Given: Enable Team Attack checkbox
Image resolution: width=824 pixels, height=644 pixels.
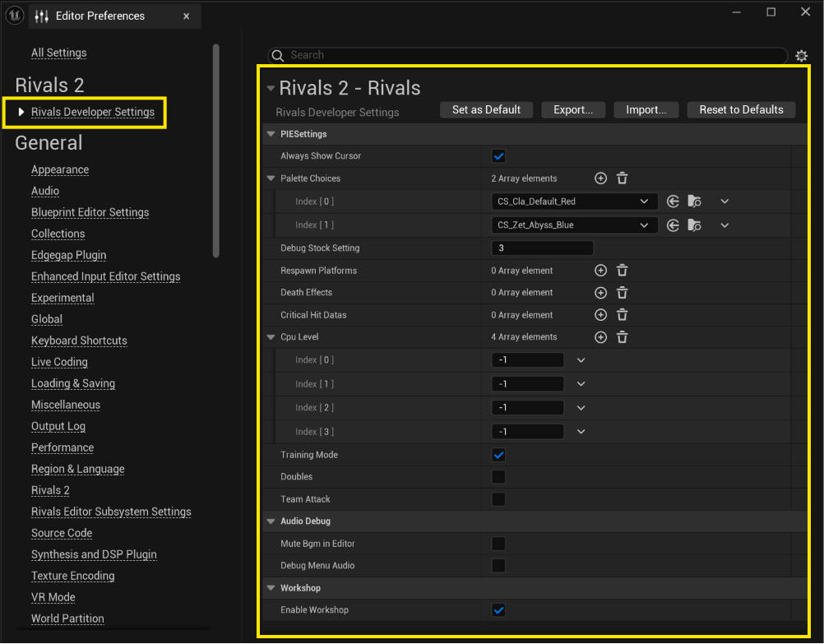Looking at the screenshot, I should 498,499.
